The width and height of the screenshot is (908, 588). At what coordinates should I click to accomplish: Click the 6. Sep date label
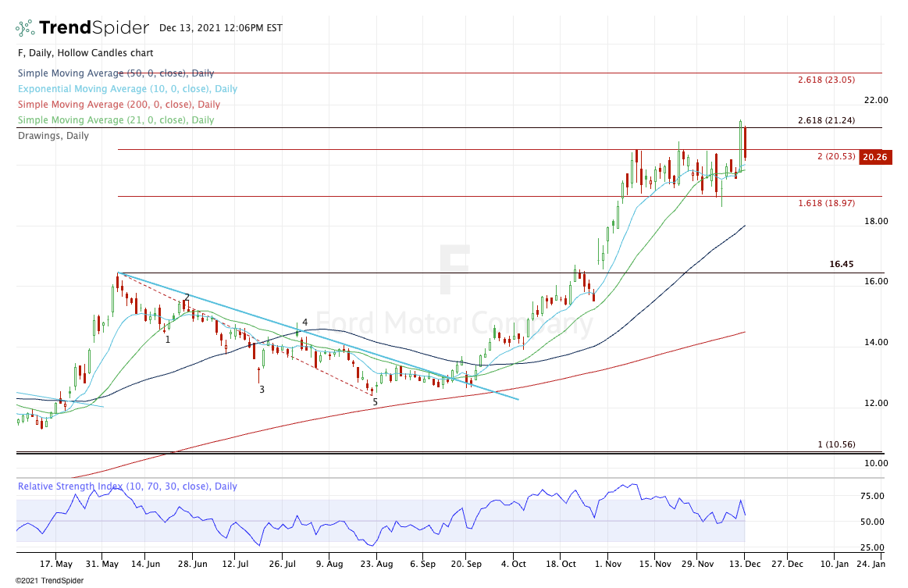(422, 565)
